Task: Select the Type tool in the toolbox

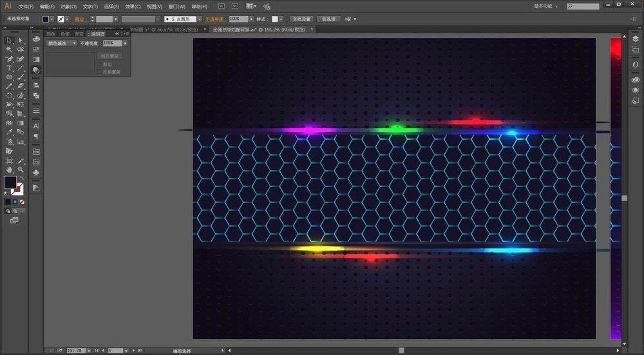Action: tap(10, 68)
